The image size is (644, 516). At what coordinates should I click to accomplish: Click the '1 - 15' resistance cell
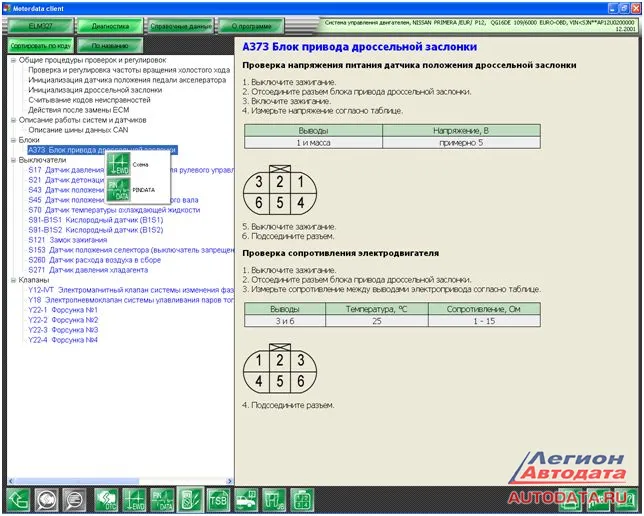click(x=484, y=321)
